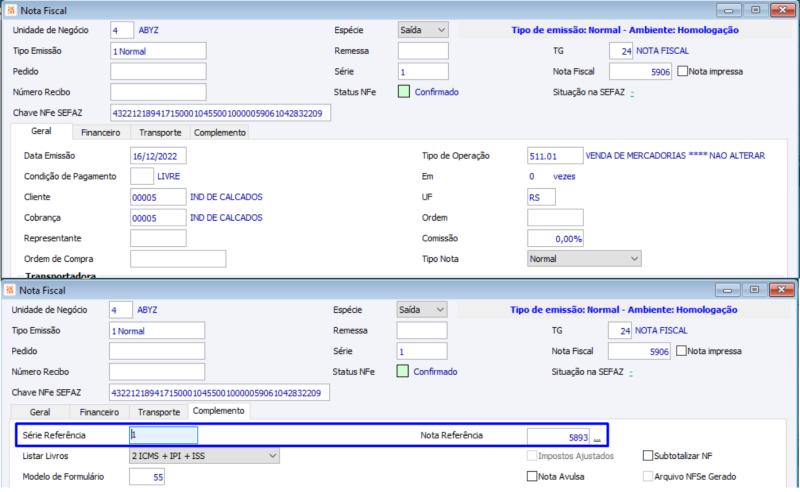Click Chave NFe SEFAZ field in upper window
Image resolution: width=800 pixels, height=492 pixels.
(x=220, y=113)
